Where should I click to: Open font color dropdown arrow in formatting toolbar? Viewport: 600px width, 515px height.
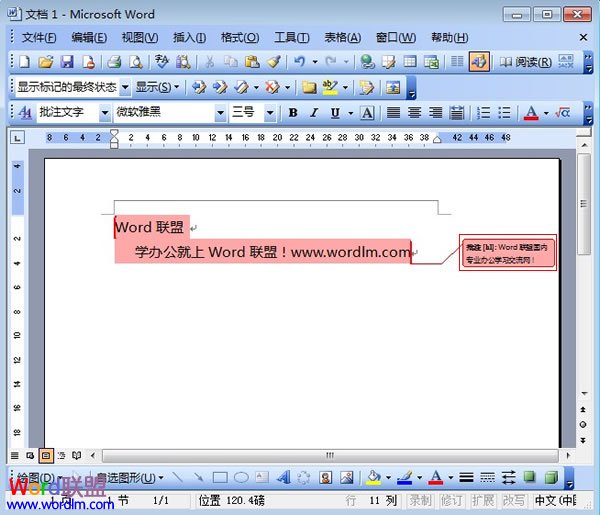[546, 113]
